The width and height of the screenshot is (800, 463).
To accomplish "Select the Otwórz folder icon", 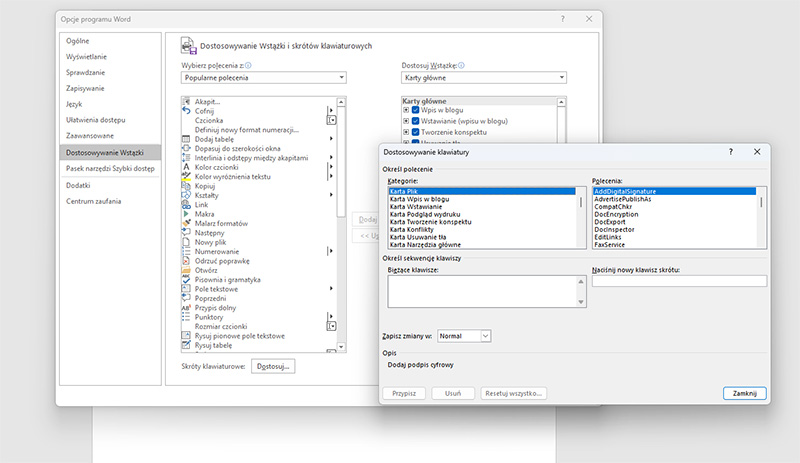I will point(186,270).
